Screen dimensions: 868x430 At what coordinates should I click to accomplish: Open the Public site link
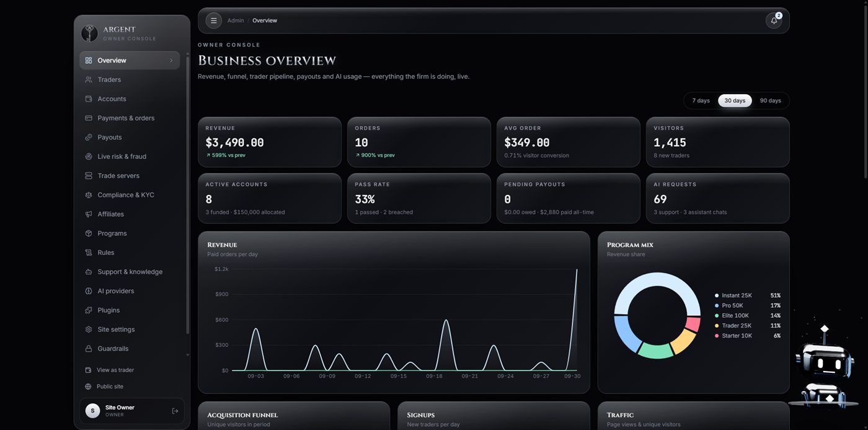tap(110, 387)
